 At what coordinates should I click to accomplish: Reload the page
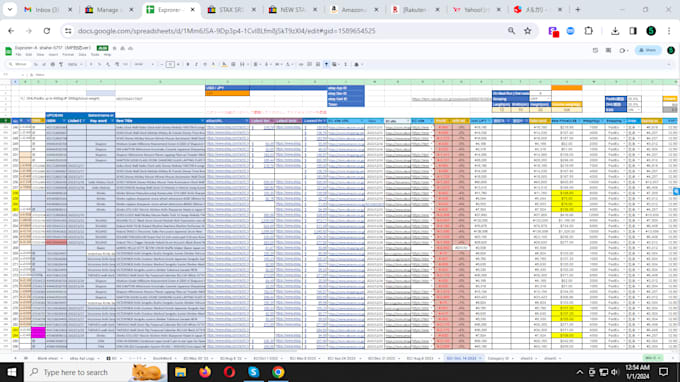47,31
